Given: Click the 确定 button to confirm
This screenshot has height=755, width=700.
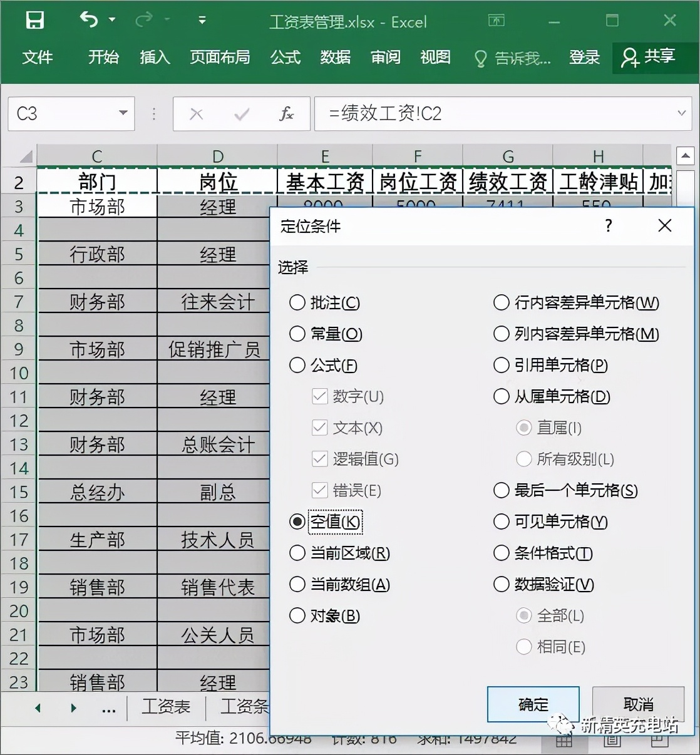Looking at the screenshot, I should point(533,704).
